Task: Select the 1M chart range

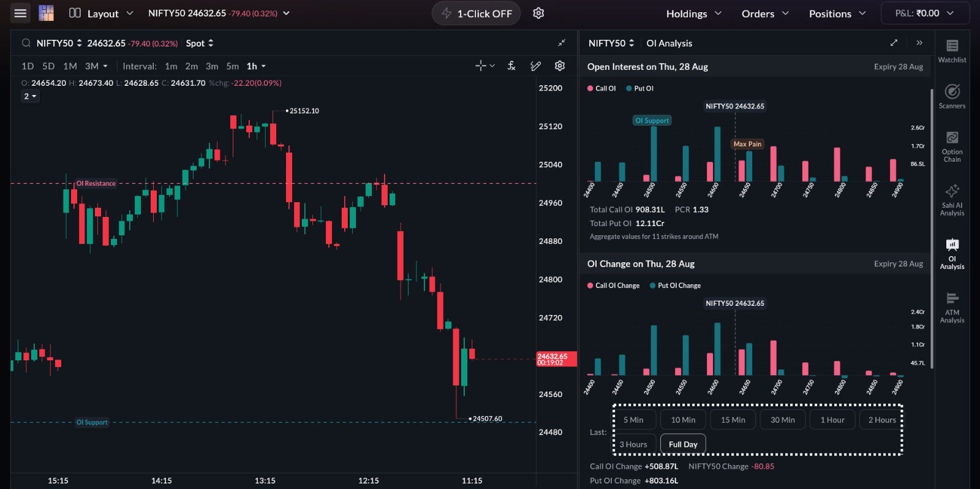Action: (x=70, y=66)
